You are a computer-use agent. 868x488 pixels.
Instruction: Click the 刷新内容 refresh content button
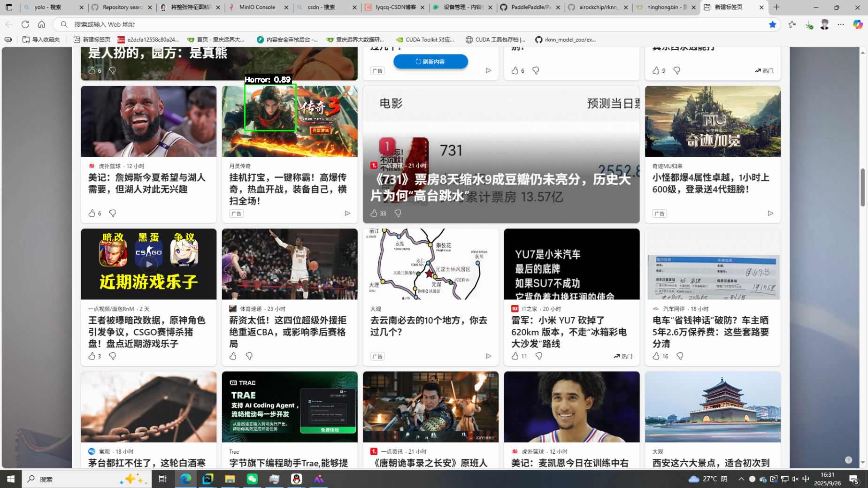[x=430, y=61]
